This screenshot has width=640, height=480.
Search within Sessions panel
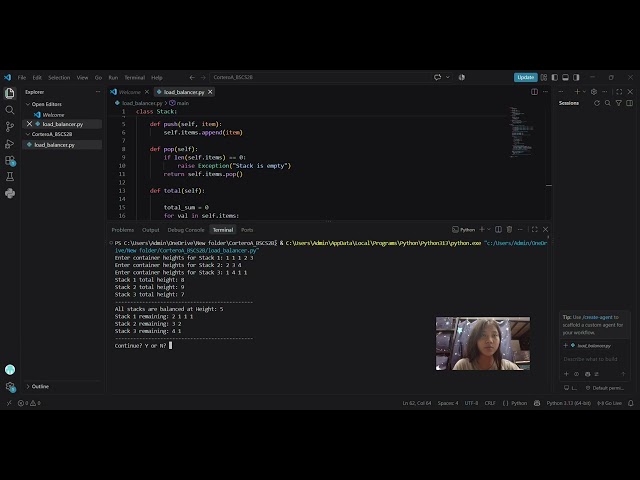(x=608, y=103)
